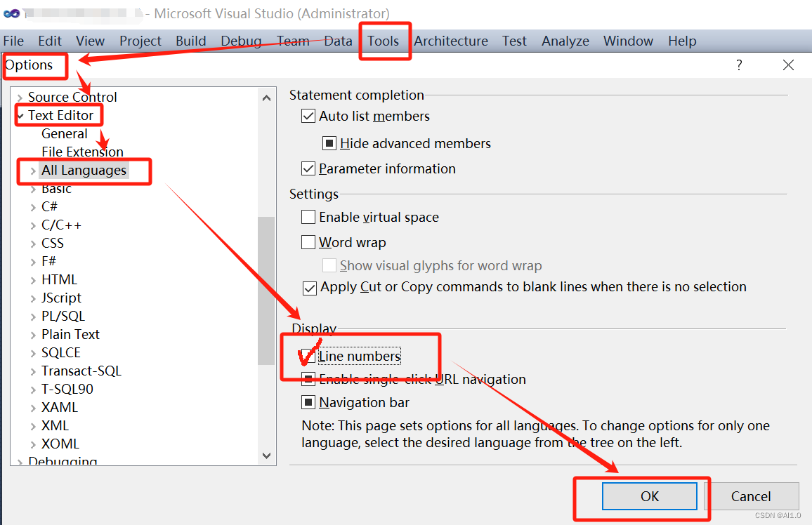Toggle Apply Cut or Copy commands checkbox
Viewport: 812px width, 525px height.
coord(310,288)
